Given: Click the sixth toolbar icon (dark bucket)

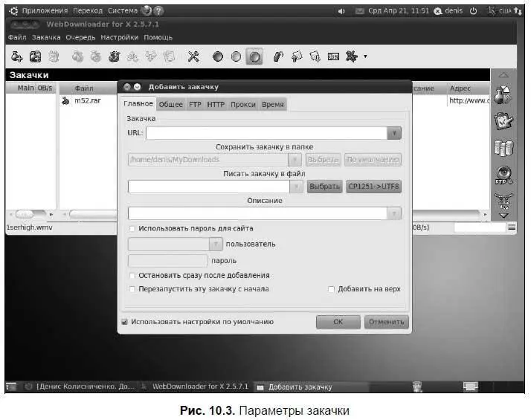Looking at the screenshot, I should click(114, 56).
